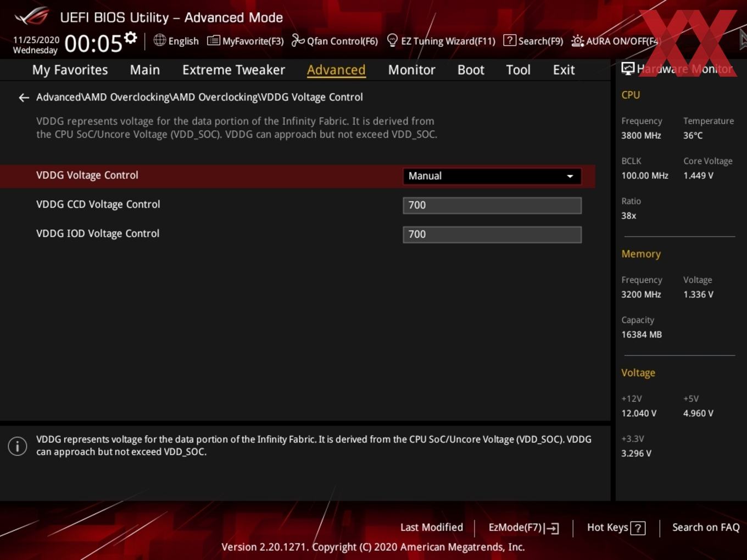This screenshot has width=747, height=560.
Task: Click the +12V 12.040 V reading
Action: 639,413
